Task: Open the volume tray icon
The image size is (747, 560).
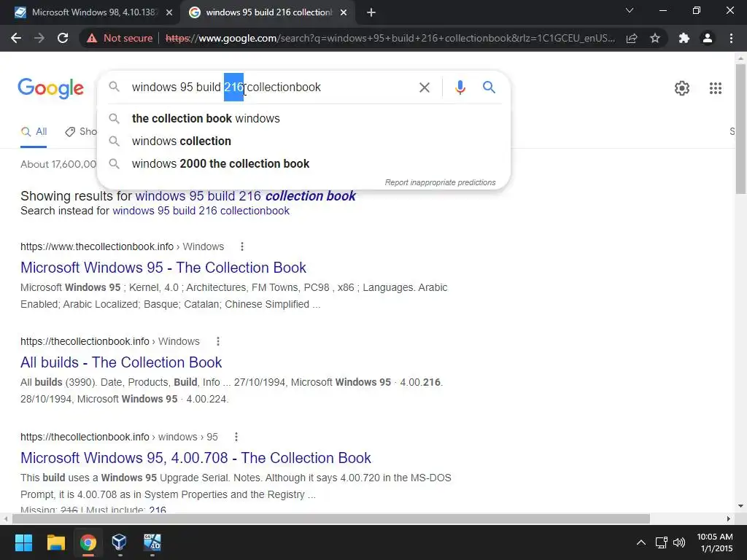Action: coord(679,542)
